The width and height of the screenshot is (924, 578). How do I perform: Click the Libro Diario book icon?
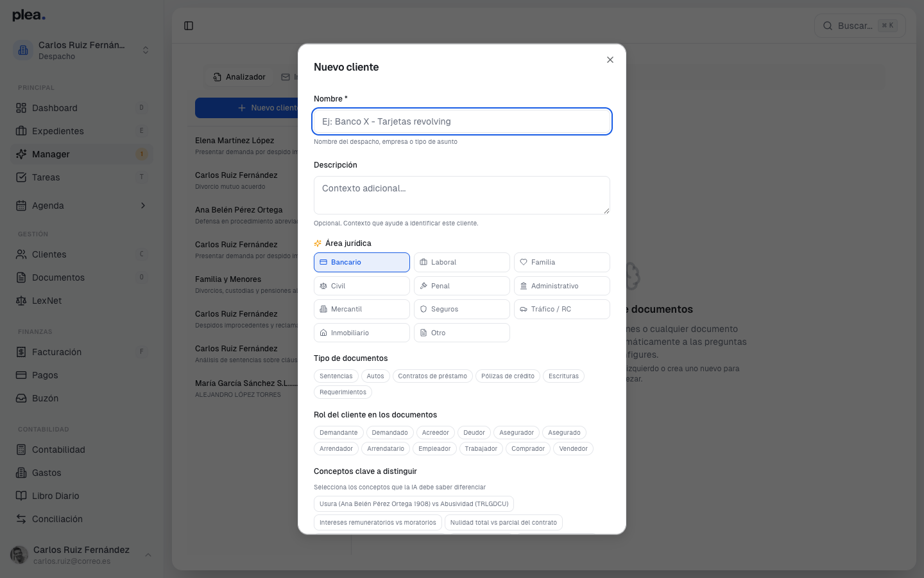[21, 496]
